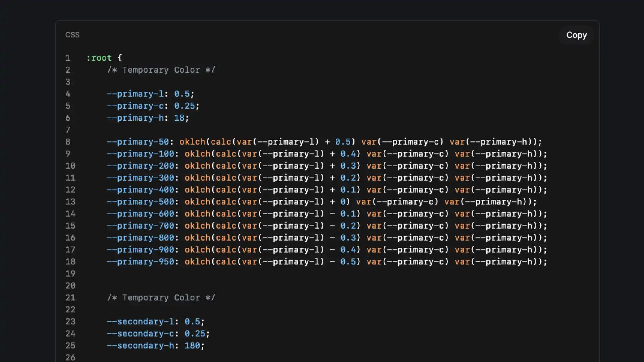644x362 pixels.
Task: Click the CSS language label
Action: [x=72, y=35]
